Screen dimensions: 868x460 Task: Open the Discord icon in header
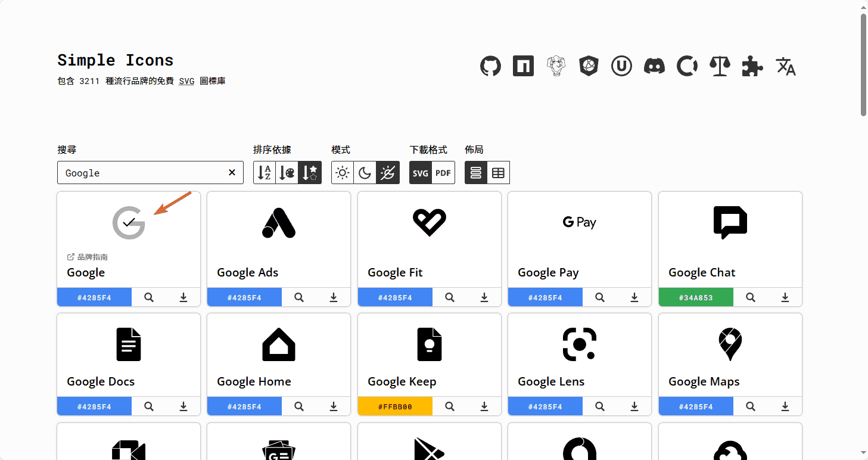click(x=654, y=66)
